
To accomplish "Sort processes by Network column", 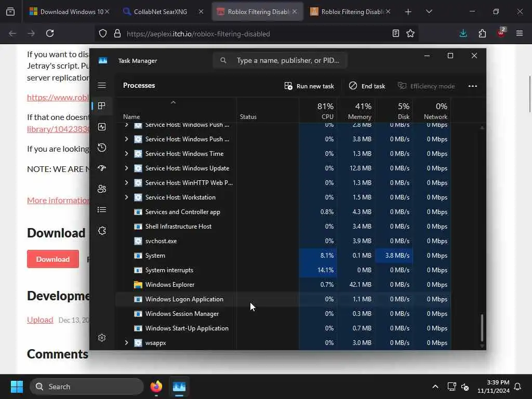I will 432,111.
